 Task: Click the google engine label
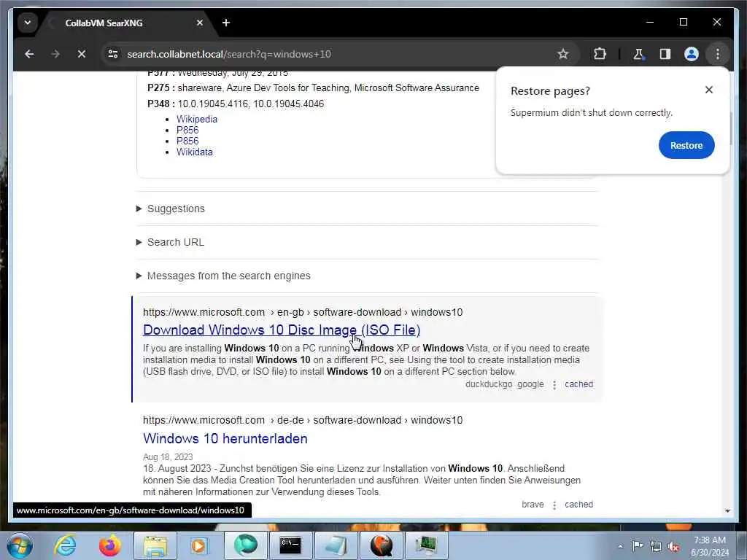coord(530,384)
